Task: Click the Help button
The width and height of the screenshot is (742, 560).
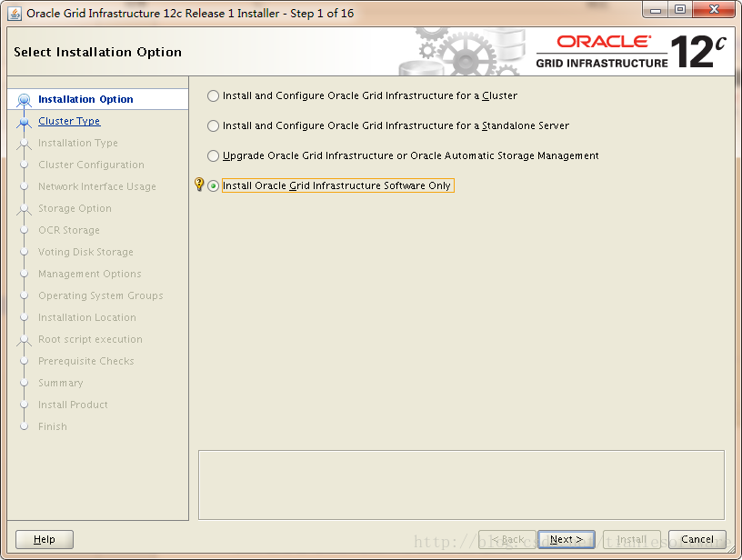Action: click(x=45, y=539)
